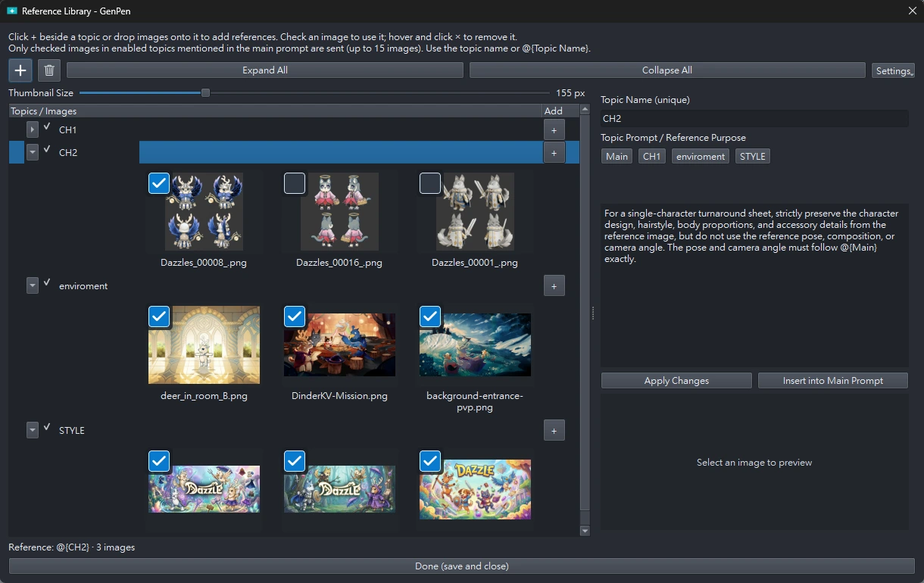Image resolution: width=924 pixels, height=583 pixels.
Task: Add an image to the enviroment topic
Action: coord(554,285)
